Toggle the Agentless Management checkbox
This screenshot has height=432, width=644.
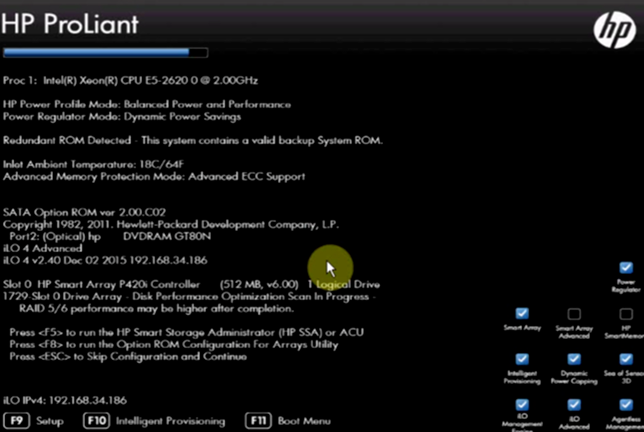[626, 404]
